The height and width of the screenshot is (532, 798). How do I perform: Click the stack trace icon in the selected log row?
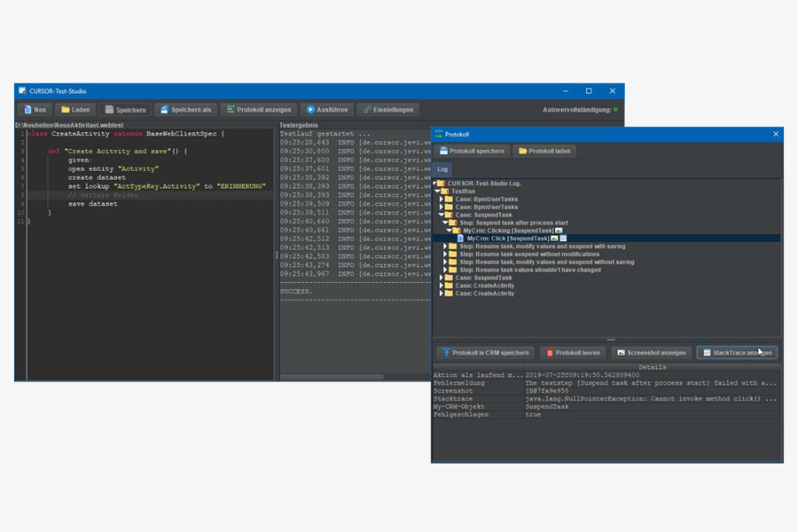point(563,239)
